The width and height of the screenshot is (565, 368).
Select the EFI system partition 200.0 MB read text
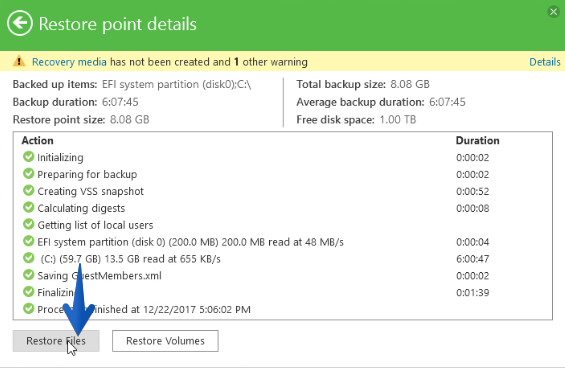click(x=190, y=242)
